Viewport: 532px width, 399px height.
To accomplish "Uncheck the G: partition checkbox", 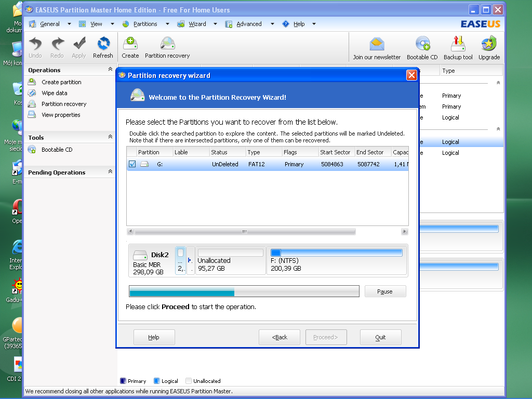I will click(x=132, y=164).
